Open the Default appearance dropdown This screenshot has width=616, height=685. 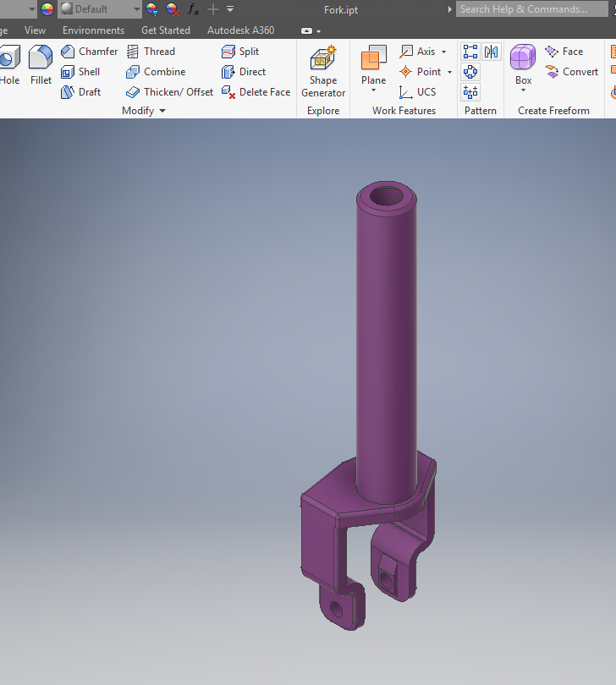coord(100,9)
